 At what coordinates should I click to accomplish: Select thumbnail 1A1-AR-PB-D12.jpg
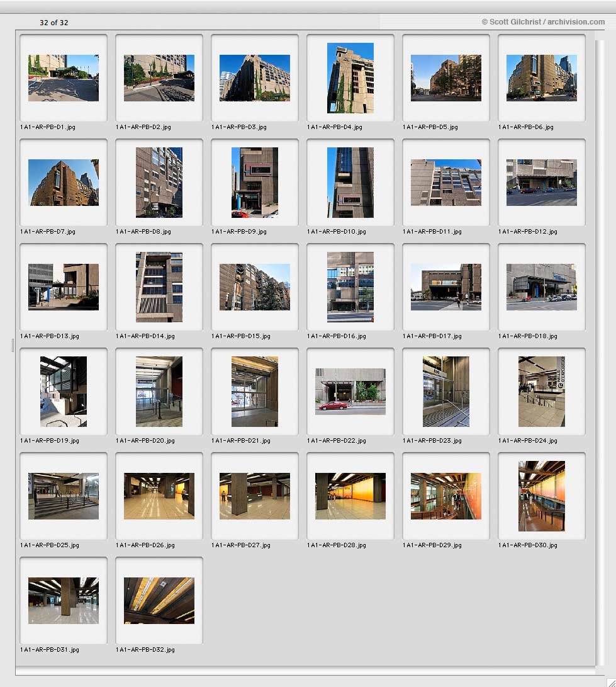[542, 183]
